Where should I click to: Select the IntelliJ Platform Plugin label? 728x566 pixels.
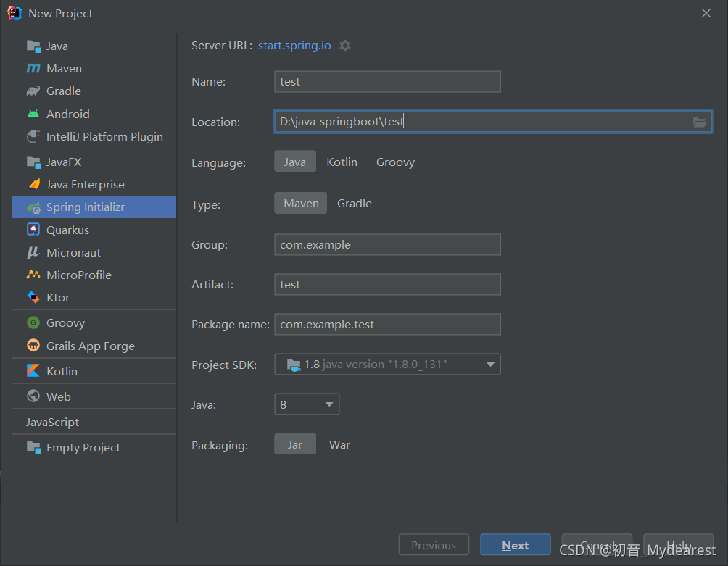(x=104, y=136)
